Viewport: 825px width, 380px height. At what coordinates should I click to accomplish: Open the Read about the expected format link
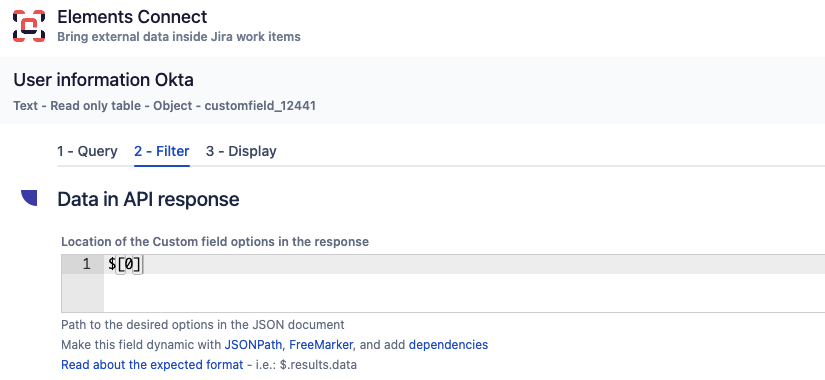[152, 365]
